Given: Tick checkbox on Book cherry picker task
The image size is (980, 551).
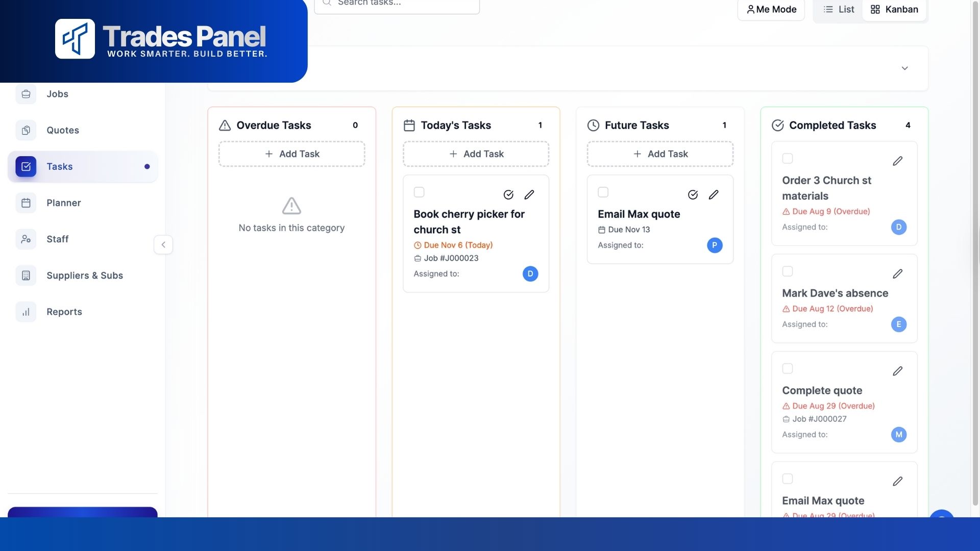Looking at the screenshot, I should [419, 192].
